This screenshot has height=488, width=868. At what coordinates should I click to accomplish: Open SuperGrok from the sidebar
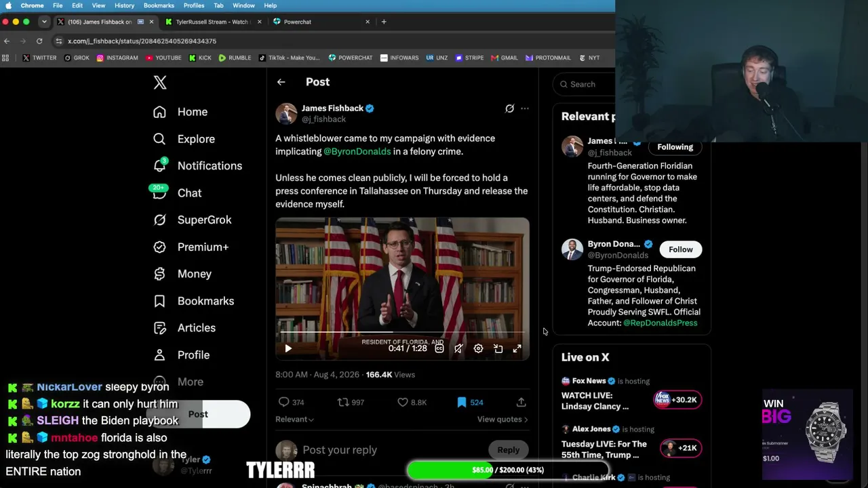click(193, 220)
